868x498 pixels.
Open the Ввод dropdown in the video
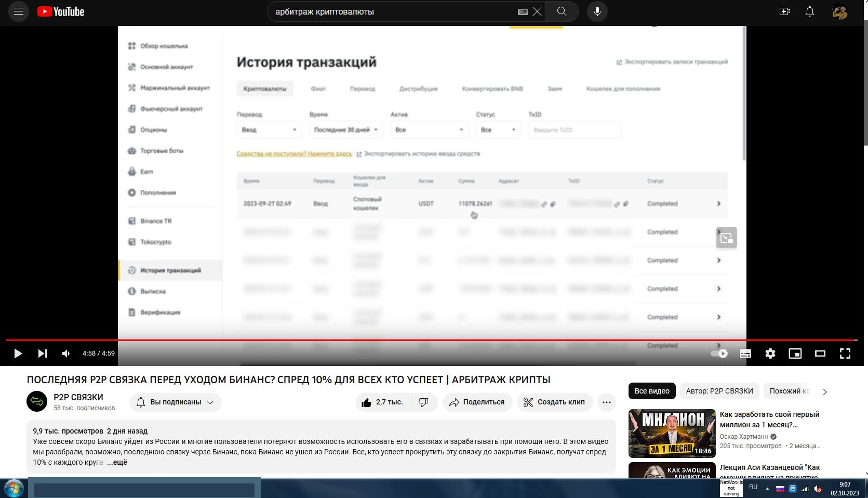pyautogui.click(x=269, y=130)
